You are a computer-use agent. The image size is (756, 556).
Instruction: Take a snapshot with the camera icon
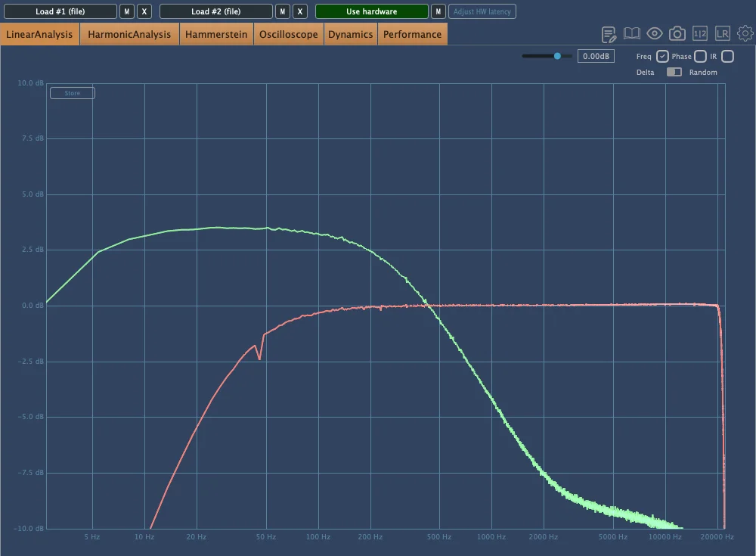click(x=677, y=34)
